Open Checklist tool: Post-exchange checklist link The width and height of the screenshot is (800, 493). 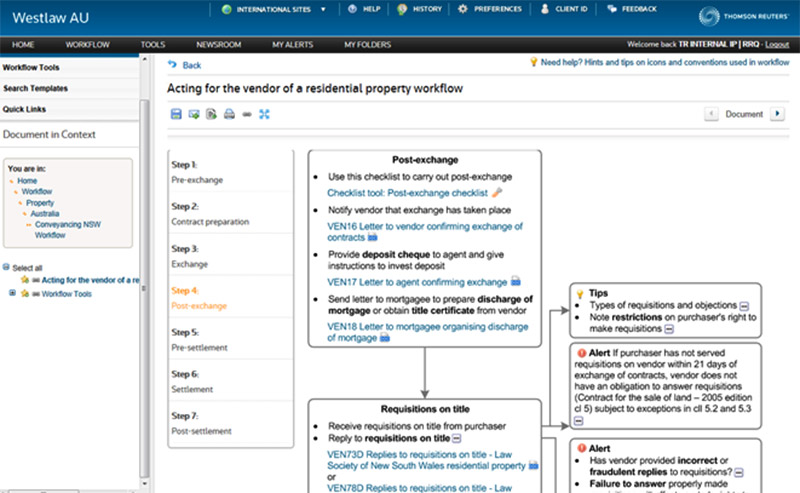tap(407, 192)
